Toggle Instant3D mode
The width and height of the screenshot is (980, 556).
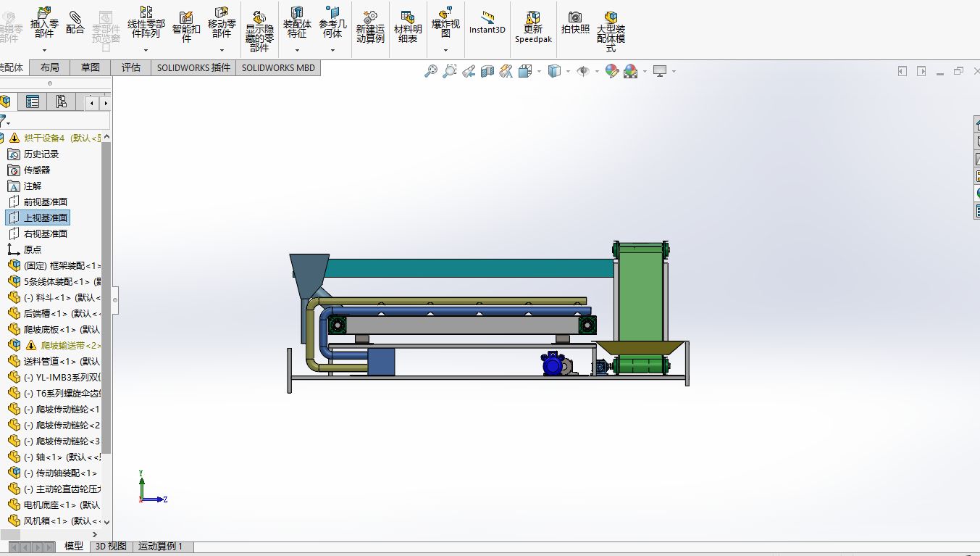pos(487,22)
